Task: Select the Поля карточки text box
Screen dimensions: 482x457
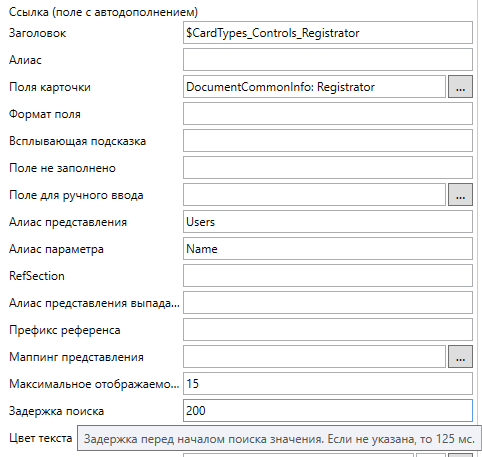Action: point(314,87)
